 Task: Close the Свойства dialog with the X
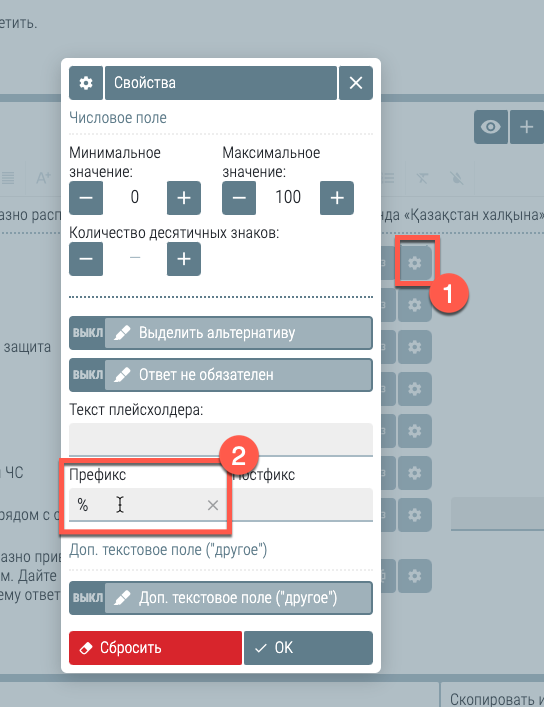pos(356,83)
